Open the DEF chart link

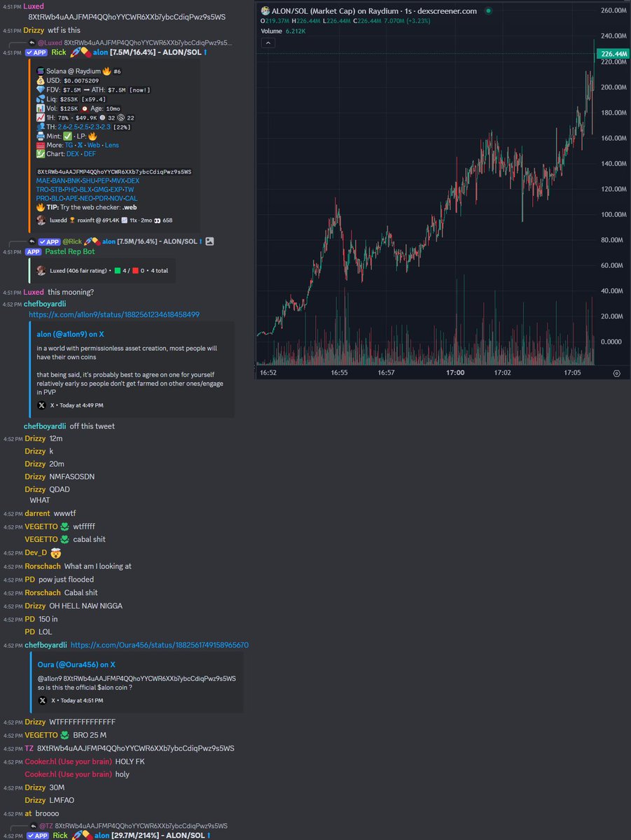point(90,154)
